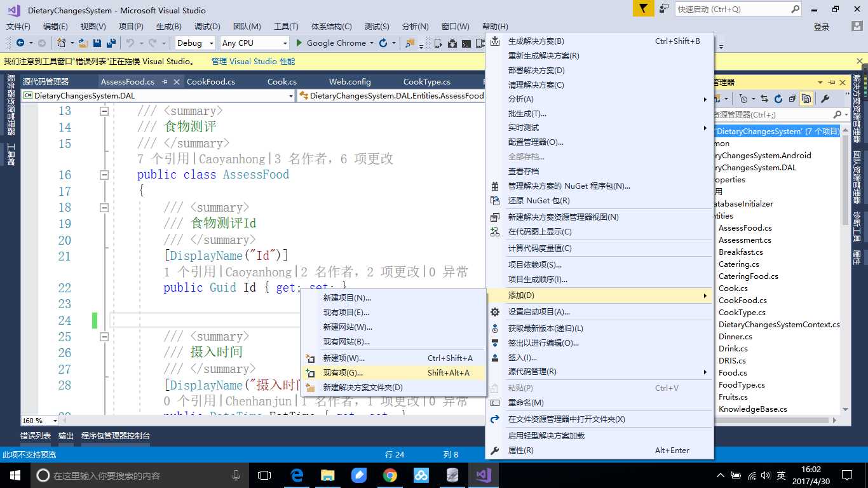Select 新建解决方案文件夹(D) menu entry

tap(393, 388)
